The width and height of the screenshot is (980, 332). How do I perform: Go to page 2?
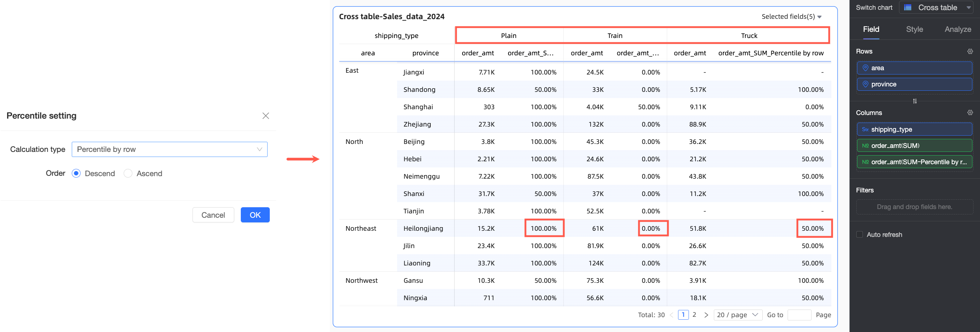tap(694, 315)
